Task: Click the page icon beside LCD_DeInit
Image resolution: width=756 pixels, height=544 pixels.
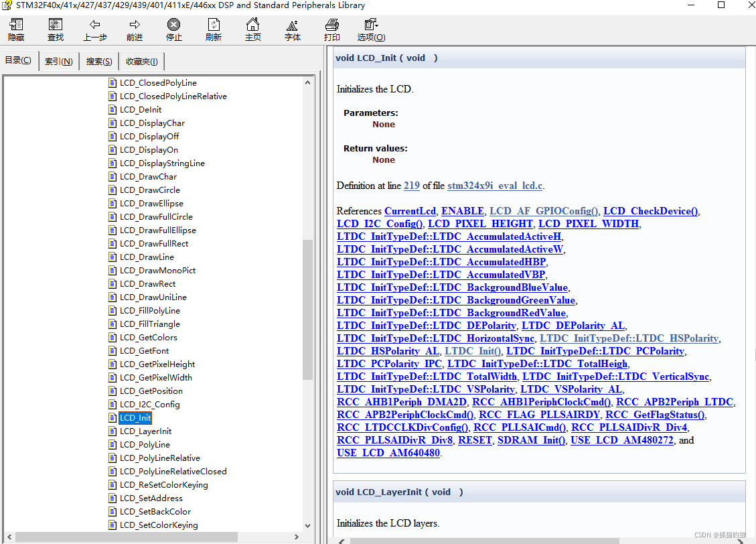Action: (112, 109)
